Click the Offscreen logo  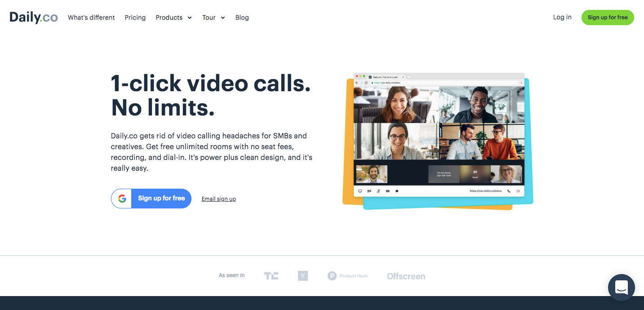tap(406, 276)
